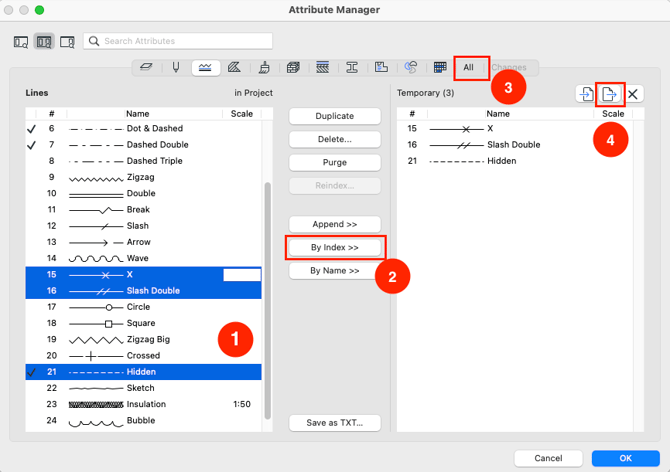The height and width of the screenshot is (472, 670).
Task: Open the Layers attribute tab icon
Action: (146, 68)
